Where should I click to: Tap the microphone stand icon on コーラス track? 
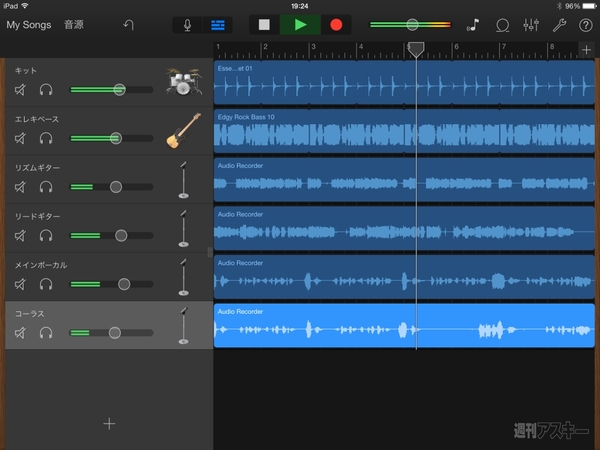coord(183,325)
